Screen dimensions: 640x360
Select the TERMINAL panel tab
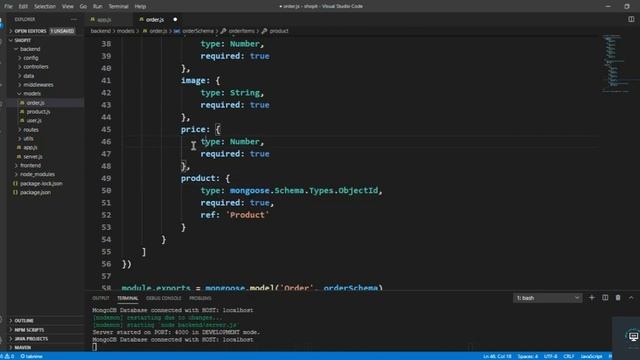(128, 298)
